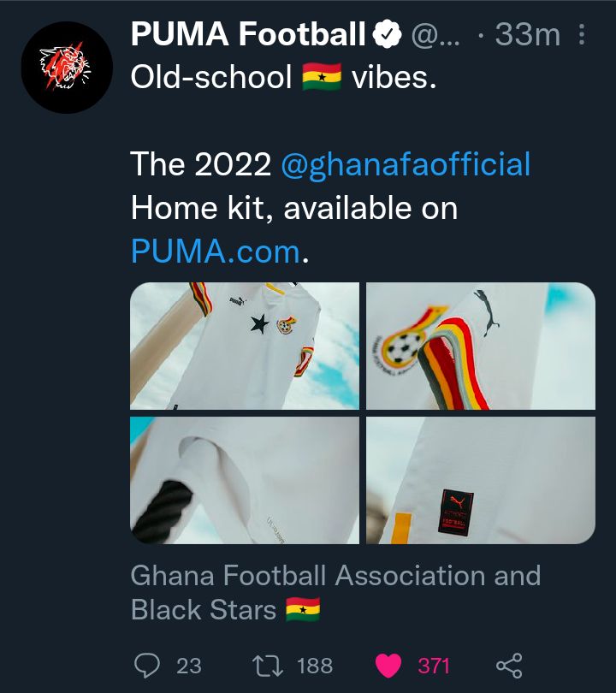Unlike the tweet via heart icon

(388, 665)
